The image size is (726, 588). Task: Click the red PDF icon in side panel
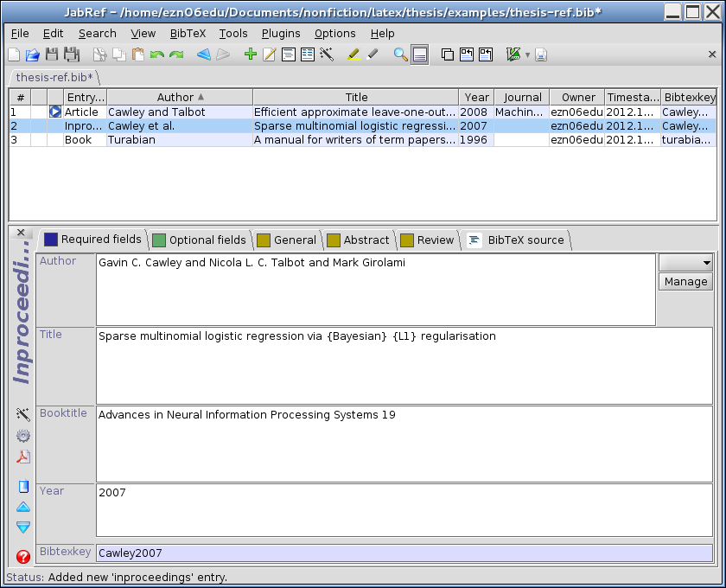click(x=23, y=457)
